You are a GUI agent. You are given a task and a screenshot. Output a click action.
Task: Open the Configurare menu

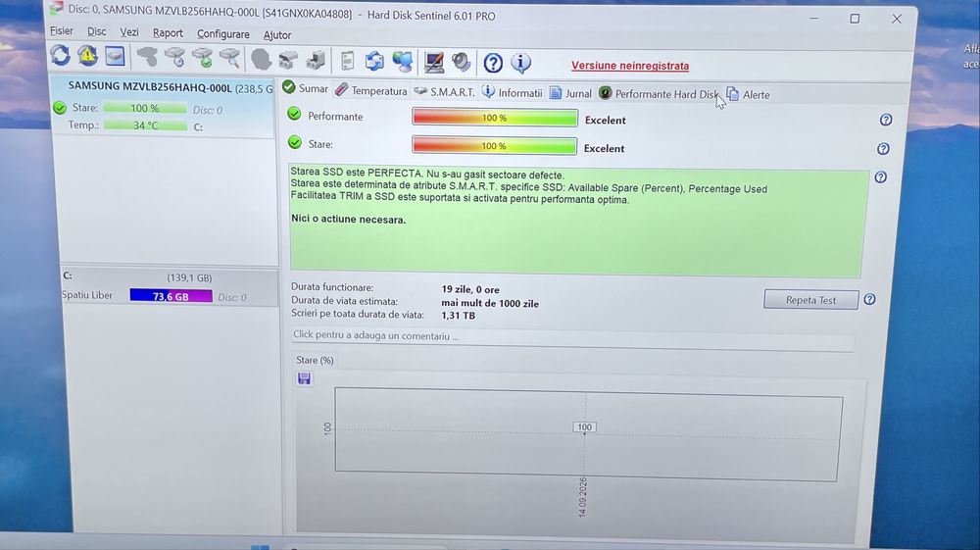point(223,34)
